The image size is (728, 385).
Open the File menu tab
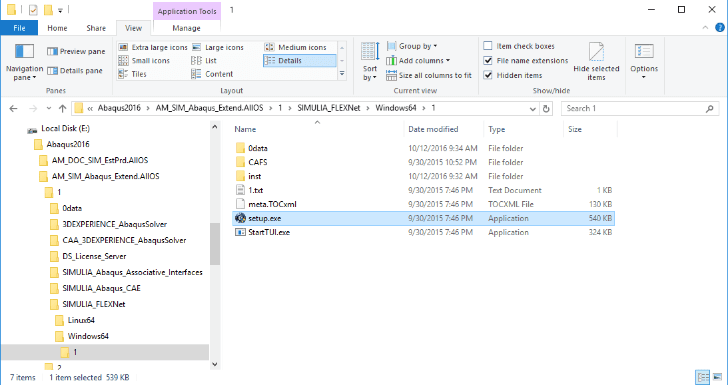[19, 28]
